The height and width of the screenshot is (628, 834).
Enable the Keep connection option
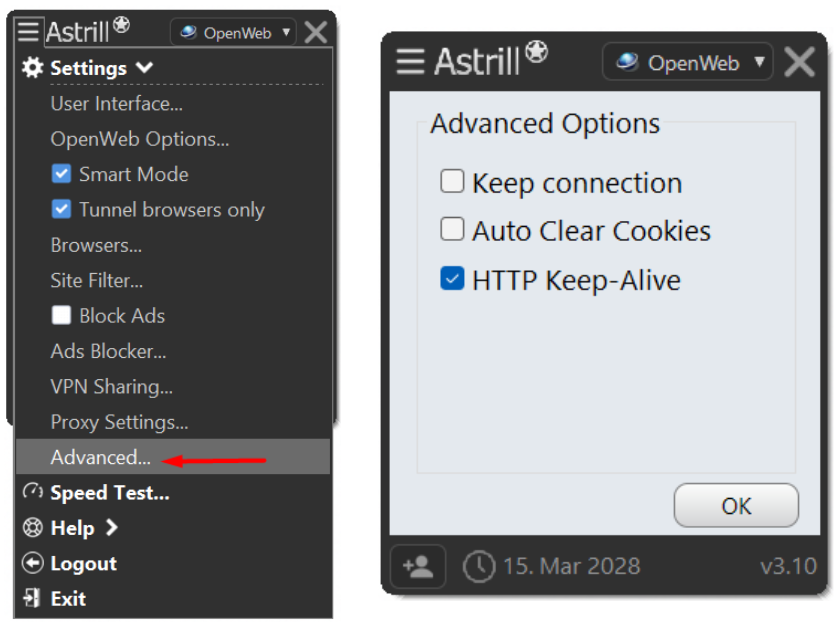452,181
